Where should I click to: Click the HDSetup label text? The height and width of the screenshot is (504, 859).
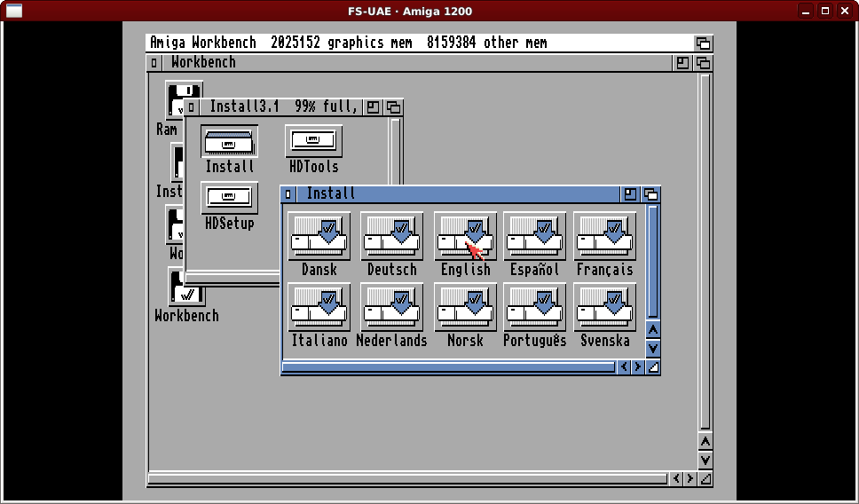tap(230, 224)
